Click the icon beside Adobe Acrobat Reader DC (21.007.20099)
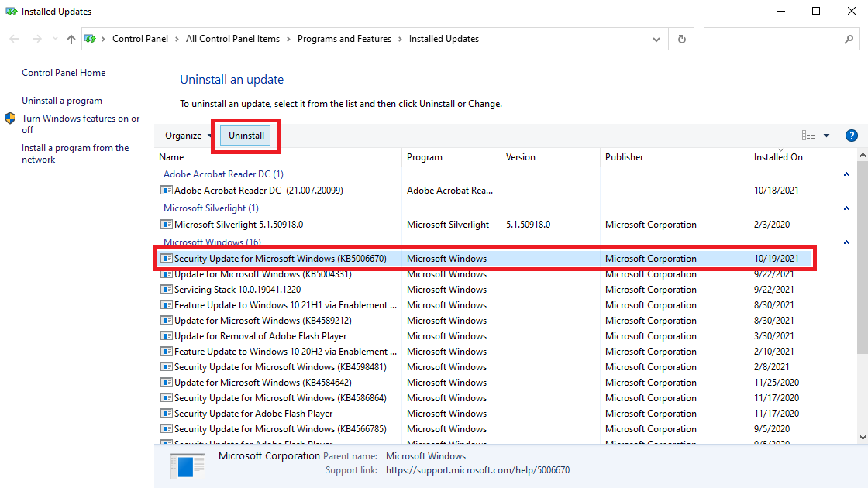The width and height of the screenshot is (868, 488). (166, 191)
